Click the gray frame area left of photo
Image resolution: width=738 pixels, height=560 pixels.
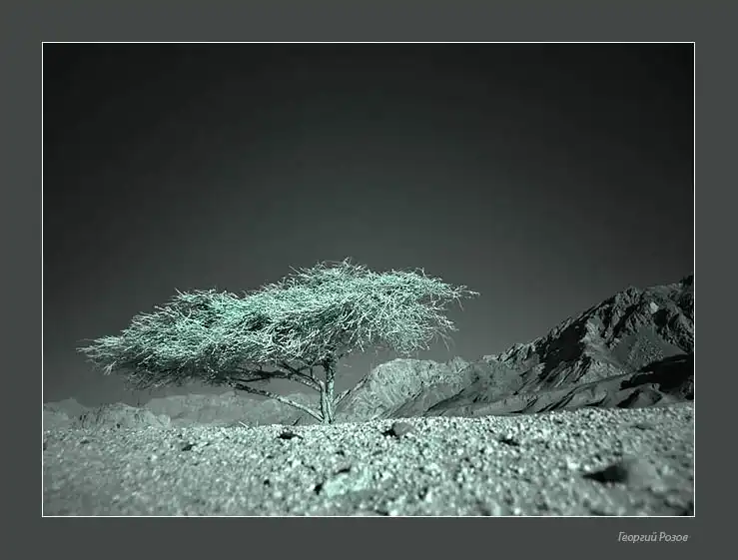pyautogui.click(x=20, y=280)
